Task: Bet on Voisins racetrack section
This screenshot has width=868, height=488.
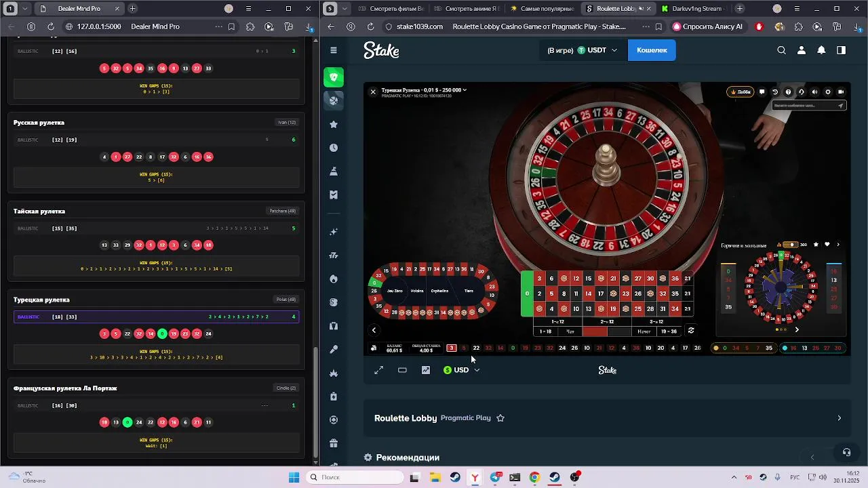Action: point(417,291)
